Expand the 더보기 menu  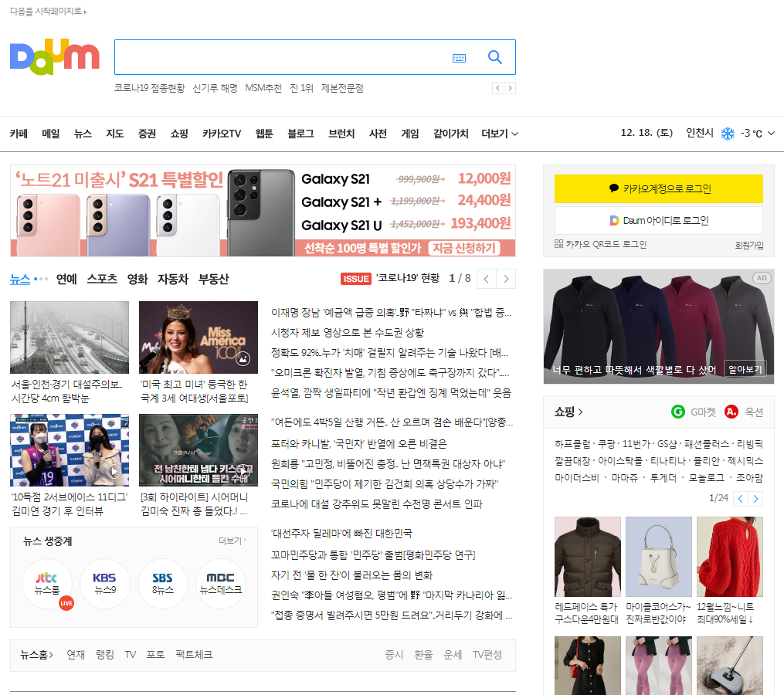click(x=499, y=134)
